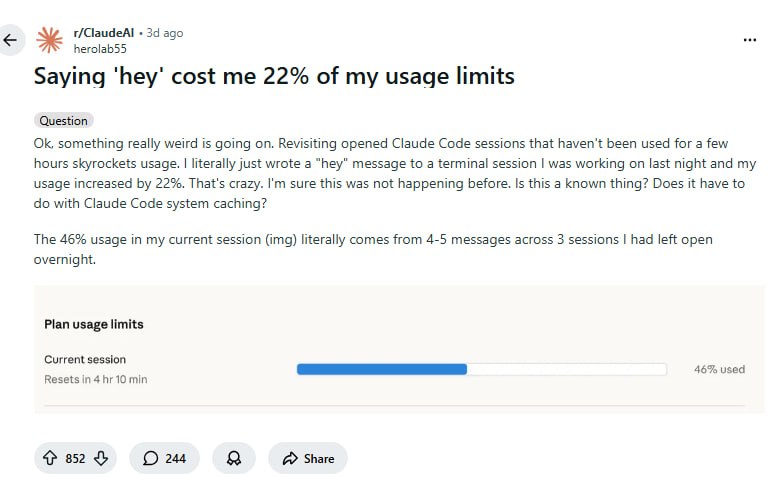Click the 'Current session' label
779x477 pixels.
click(85, 359)
